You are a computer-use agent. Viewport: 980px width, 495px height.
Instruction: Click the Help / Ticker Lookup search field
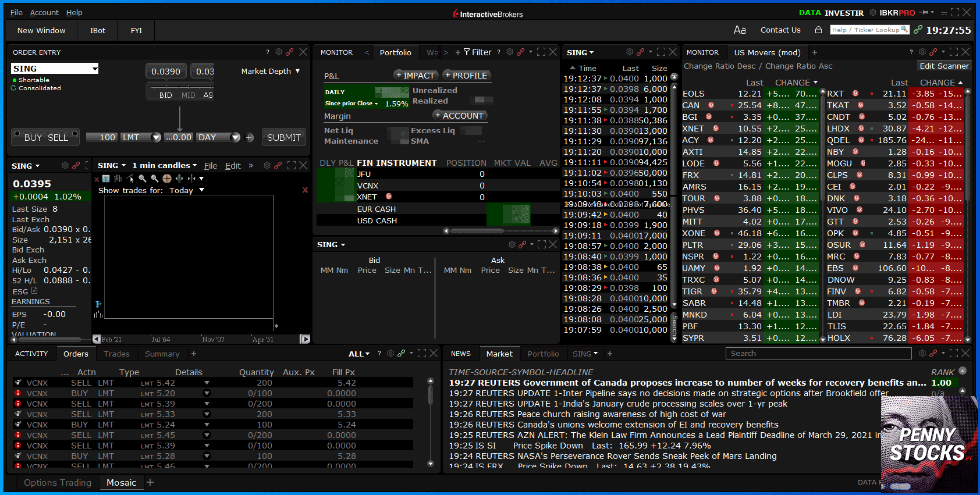pos(869,30)
